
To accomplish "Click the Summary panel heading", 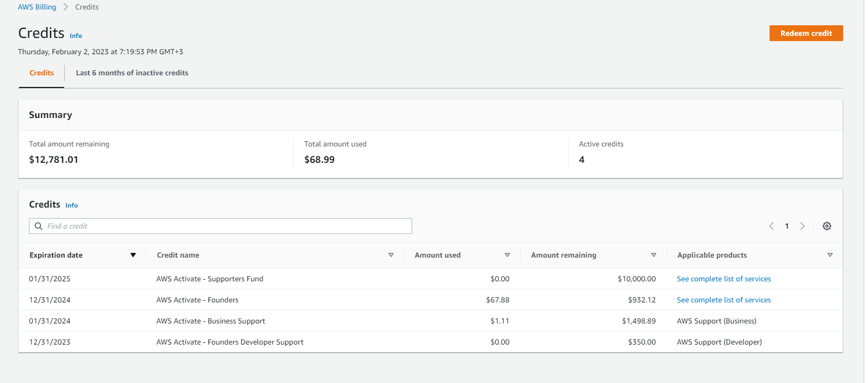I will click(x=51, y=115).
